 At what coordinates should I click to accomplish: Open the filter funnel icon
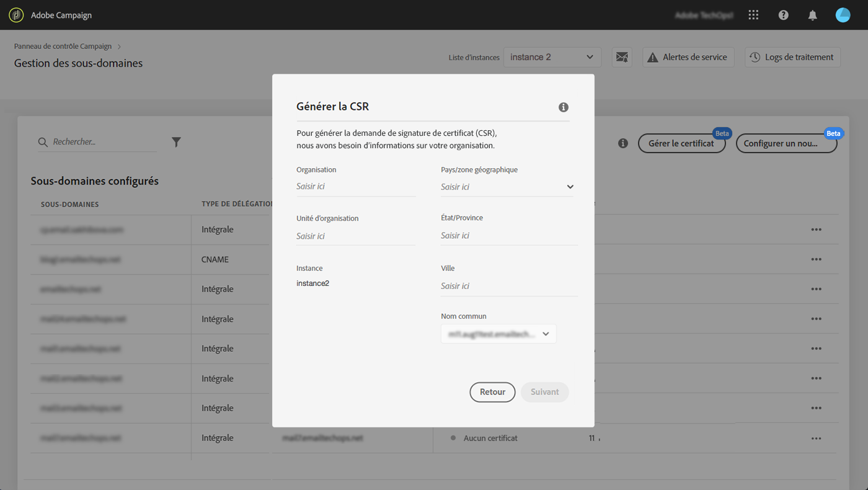pos(176,142)
